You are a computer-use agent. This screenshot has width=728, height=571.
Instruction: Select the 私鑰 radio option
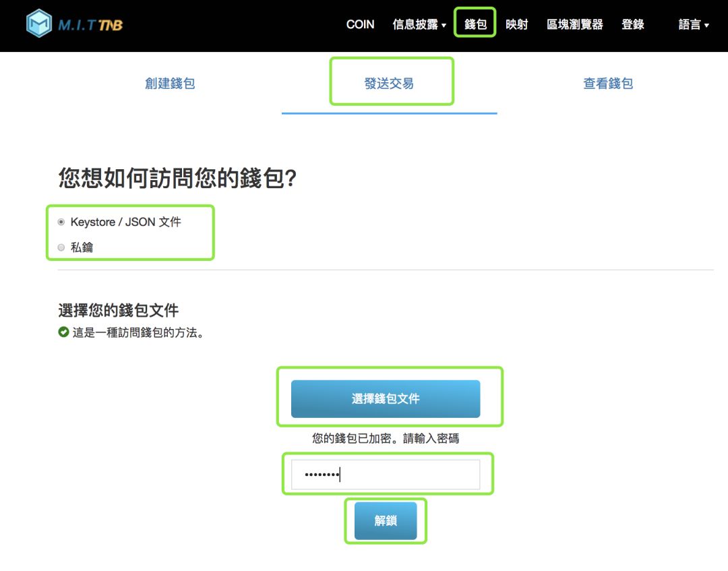click(x=62, y=247)
